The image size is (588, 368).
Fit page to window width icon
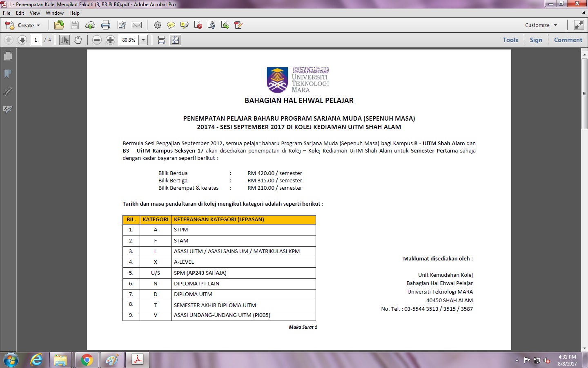[x=162, y=40]
